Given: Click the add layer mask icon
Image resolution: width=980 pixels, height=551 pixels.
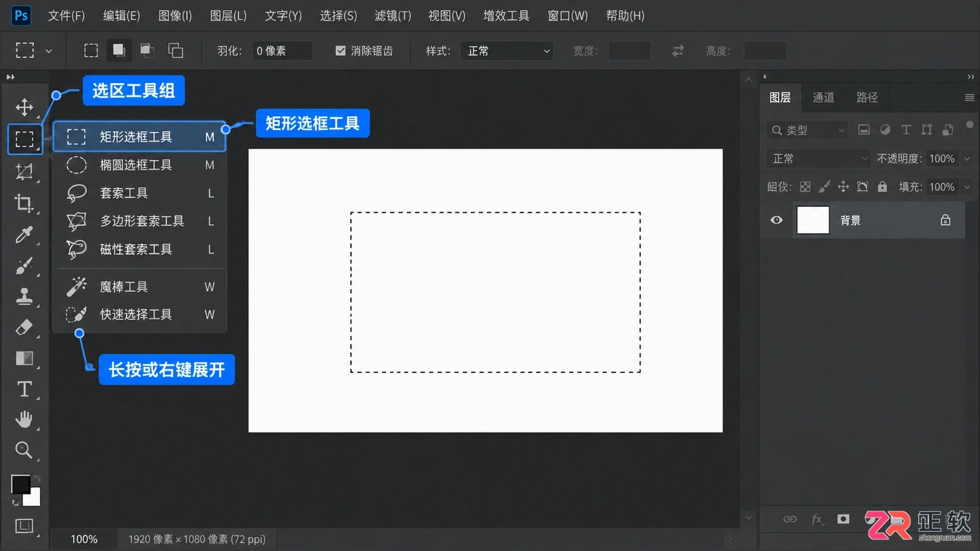Looking at the screenshot, I should (x=843, y=519).
